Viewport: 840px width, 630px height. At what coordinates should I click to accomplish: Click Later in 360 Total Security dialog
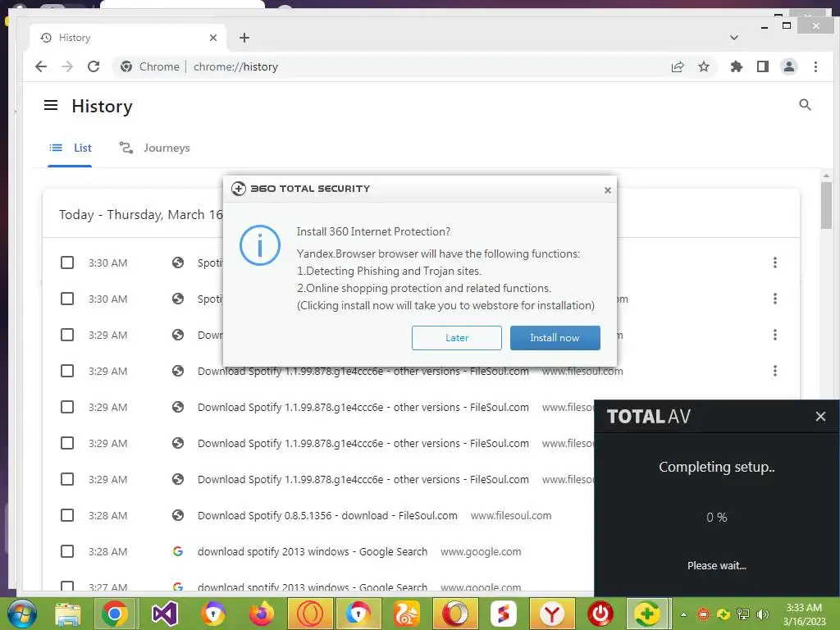point(456,338)
